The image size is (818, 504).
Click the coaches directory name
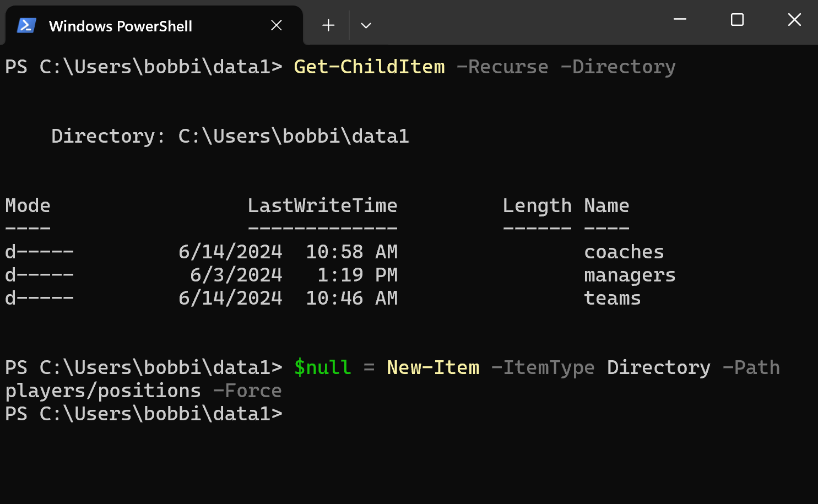click(x=624, y=252)
